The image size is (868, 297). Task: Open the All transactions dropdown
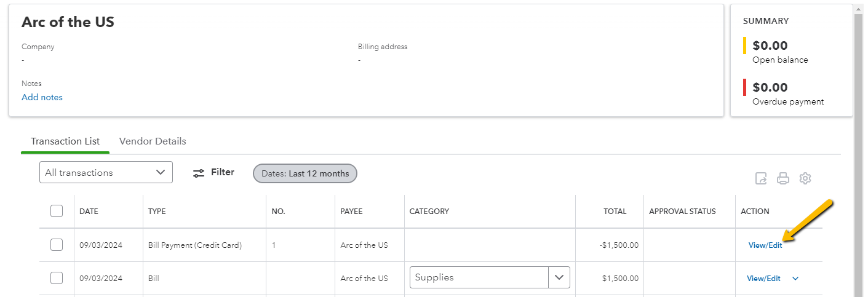[106, 172]
